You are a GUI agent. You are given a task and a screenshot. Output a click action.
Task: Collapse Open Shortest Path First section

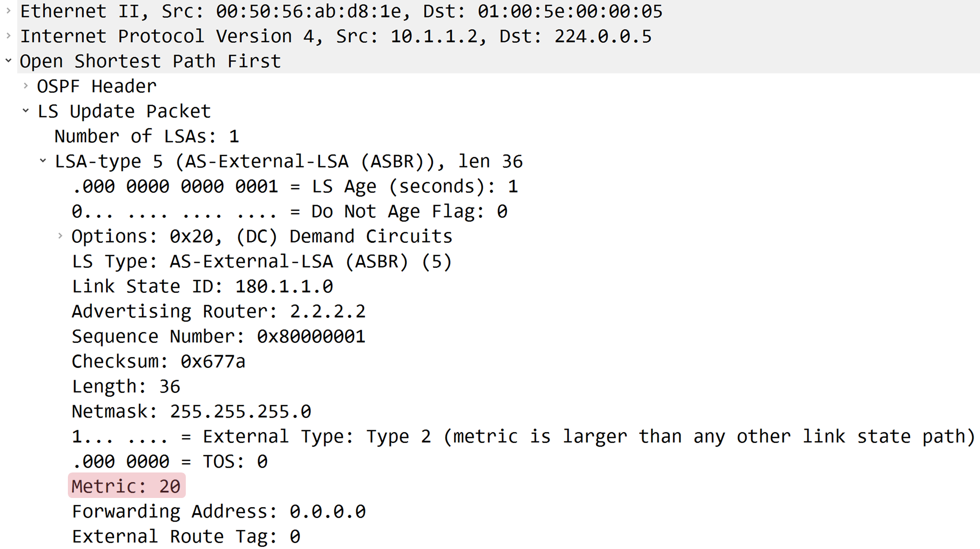(x=8, y=61)
